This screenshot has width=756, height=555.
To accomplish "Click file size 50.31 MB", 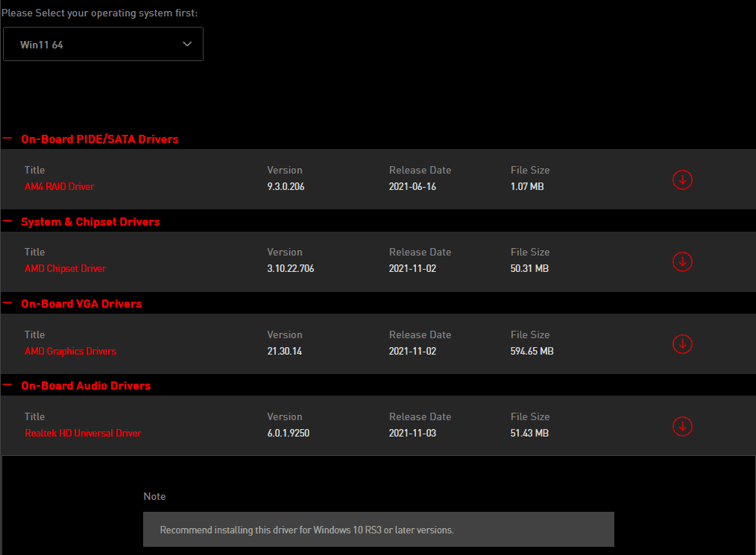I will (x=529, y=268).
